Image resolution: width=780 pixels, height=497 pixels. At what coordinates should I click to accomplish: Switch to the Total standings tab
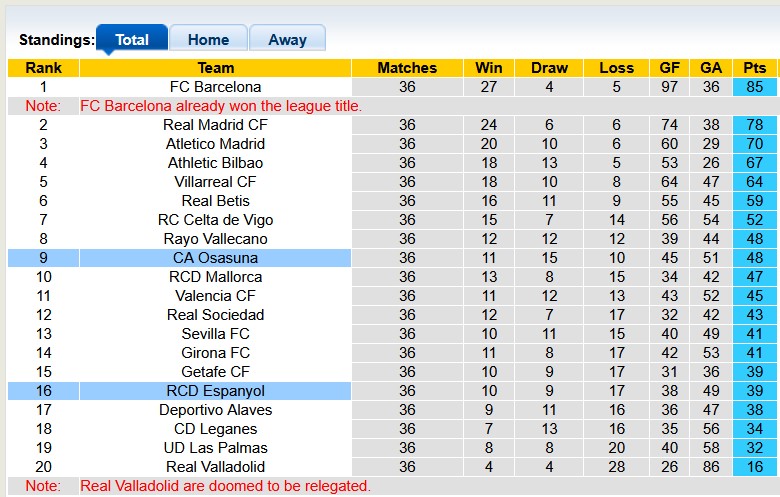[x=132, y=40]
